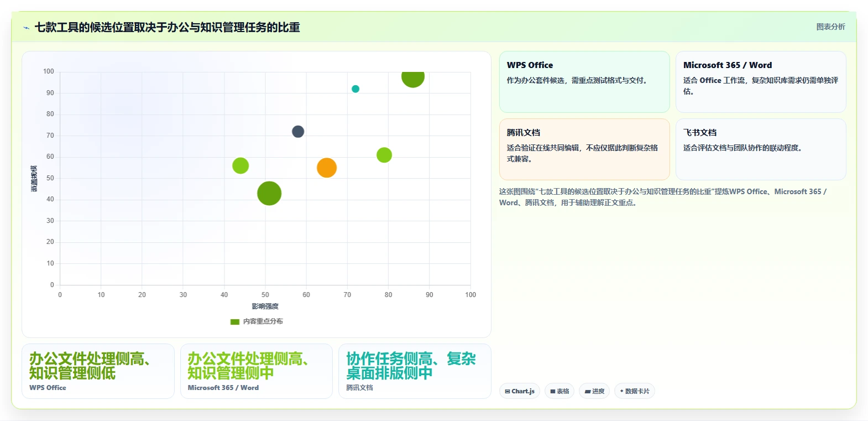Screen dimensions: 868x421
Task: Click the y-axis tick label 100
Action: pos(49,71)
